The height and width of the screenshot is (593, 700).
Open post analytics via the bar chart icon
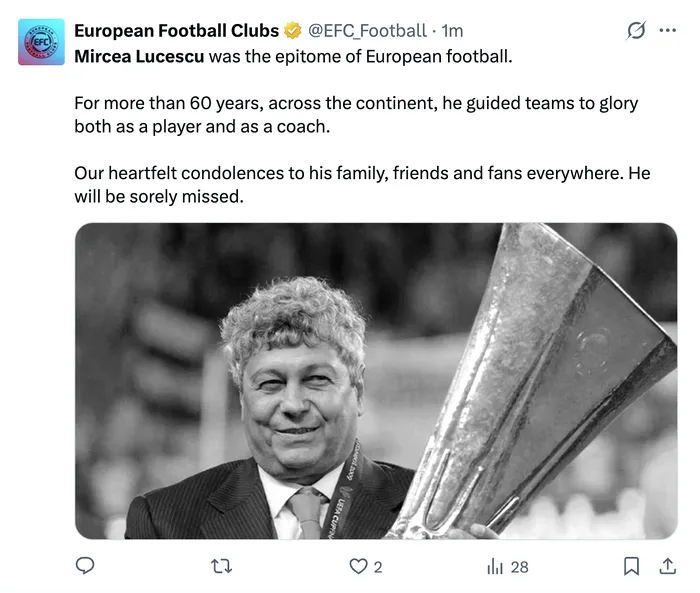(x=494, y=566)
